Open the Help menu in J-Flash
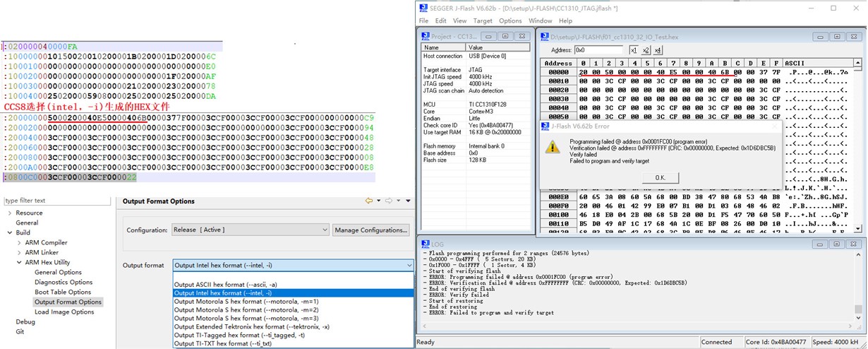This screenshot has width=868, height=349. tap(565, 20)
